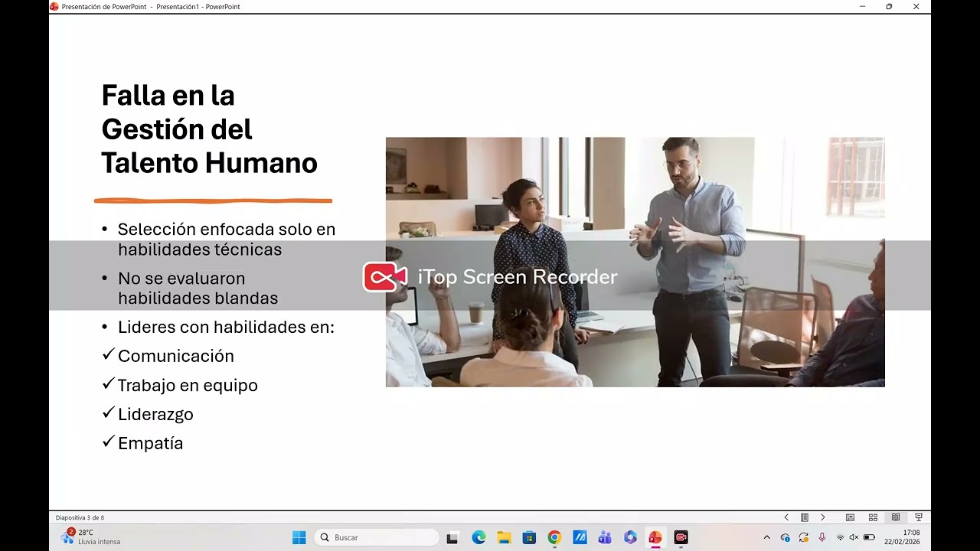Show hidden icons with tray chevron

click(x=767, y=537)
